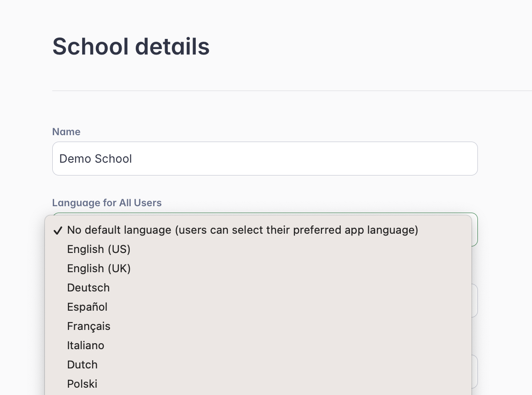The image size is (532, 395).
Task: Click the checkmark beside the selected language
Action: click(x=58, y=230)
